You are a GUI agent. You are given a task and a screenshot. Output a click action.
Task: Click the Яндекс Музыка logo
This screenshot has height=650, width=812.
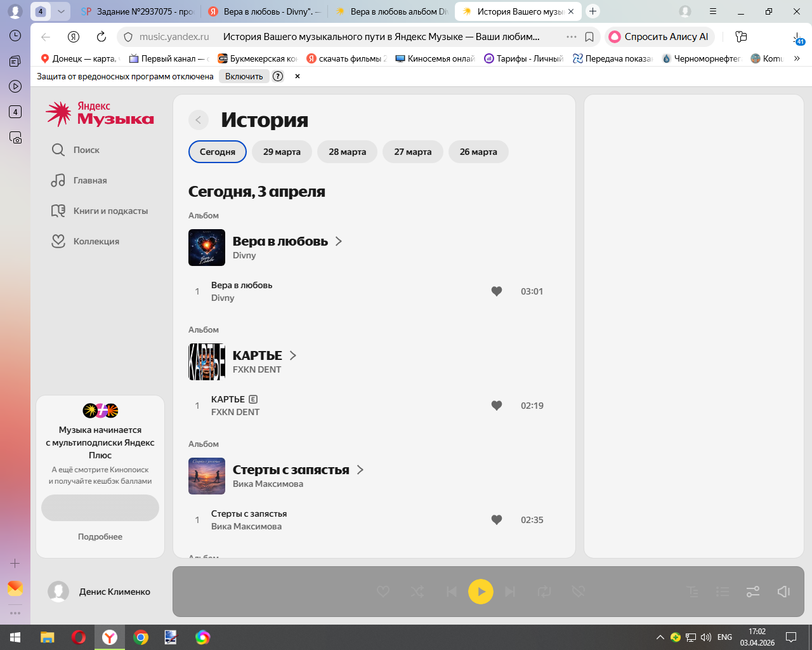click(x=100, y=114)
